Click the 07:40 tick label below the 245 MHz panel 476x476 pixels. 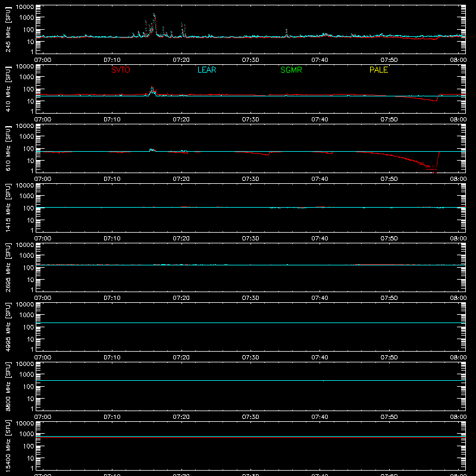coord(320,60)
